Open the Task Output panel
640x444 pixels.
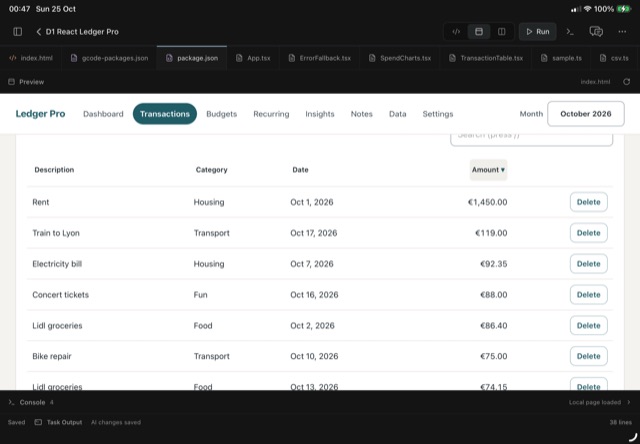click(x=58, y=422)
